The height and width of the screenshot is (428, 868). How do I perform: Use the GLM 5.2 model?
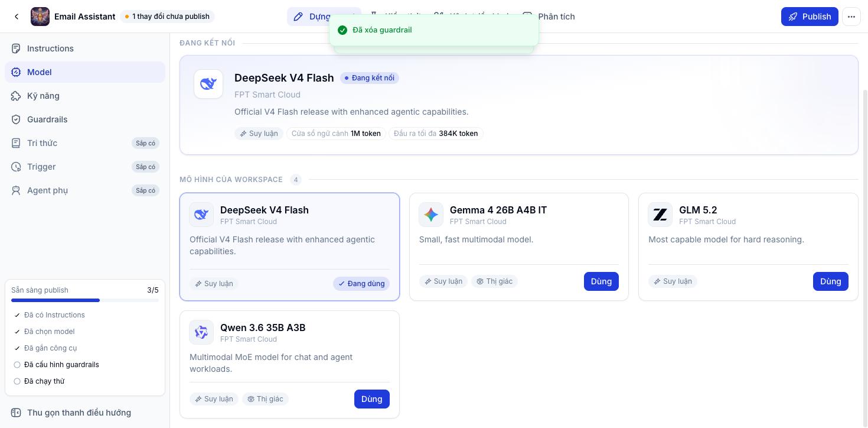[x=831, y=281]
